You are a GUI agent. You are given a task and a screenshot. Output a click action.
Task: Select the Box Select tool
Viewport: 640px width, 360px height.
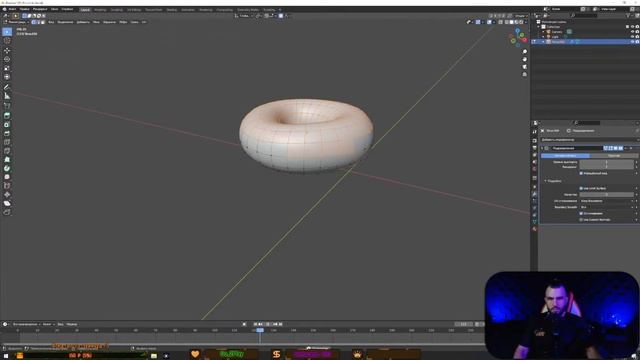pos(7,32)
